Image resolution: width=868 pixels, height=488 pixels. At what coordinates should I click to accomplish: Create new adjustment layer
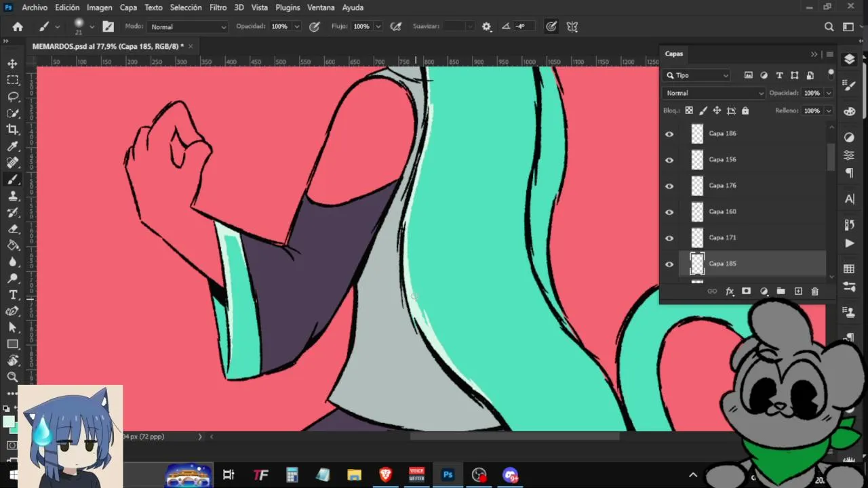tap(764, 291)
